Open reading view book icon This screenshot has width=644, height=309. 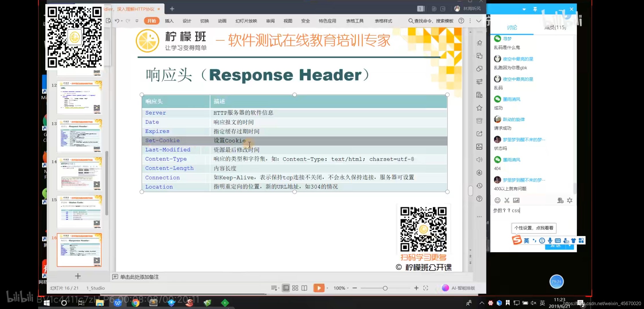coord(304,288)
